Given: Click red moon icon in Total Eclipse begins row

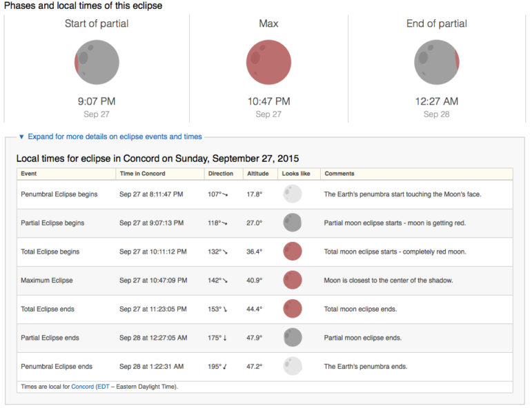Looking at the screenshot, I should point(293,252).
